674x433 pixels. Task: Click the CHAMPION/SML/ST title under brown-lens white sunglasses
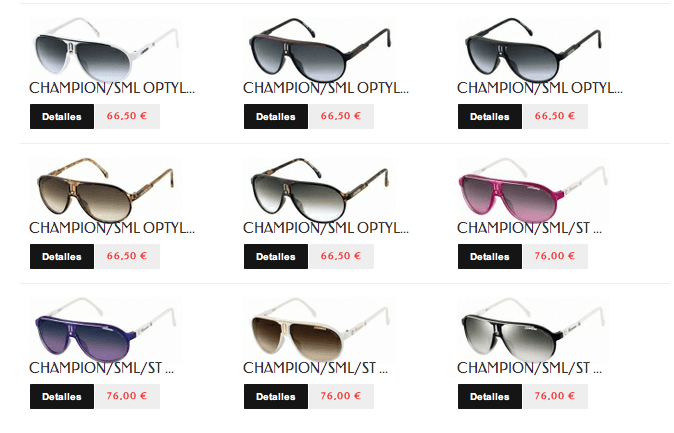point(315,368)
